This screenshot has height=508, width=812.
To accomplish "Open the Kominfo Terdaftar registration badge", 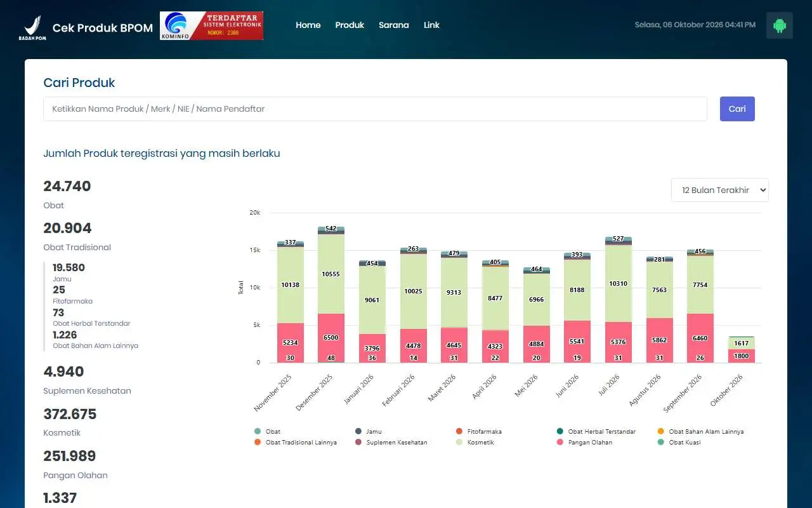I will [x=211, y=25].
